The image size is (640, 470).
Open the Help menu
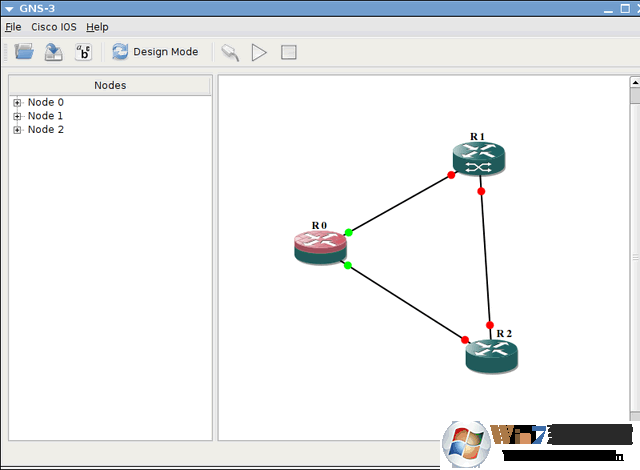[97, 27]
